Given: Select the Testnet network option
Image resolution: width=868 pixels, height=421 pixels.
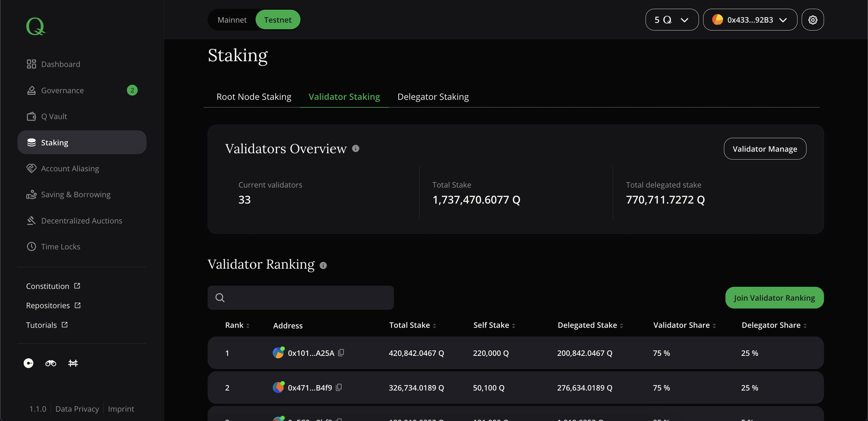Looking at the screenshot, I should (x=277, y=20).
